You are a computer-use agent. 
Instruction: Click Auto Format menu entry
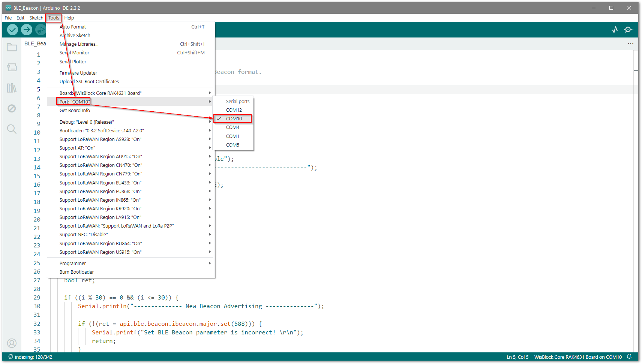(x=130, y=27)
